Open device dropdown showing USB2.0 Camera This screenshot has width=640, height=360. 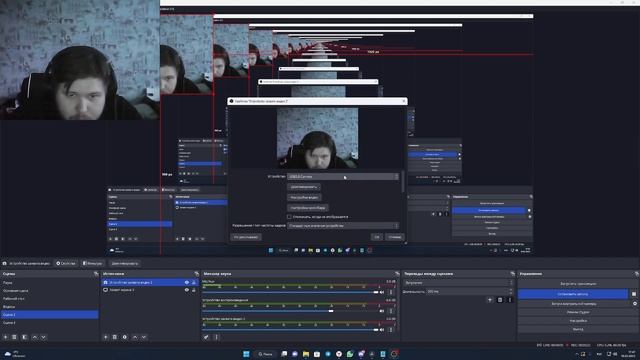point(343,177)
